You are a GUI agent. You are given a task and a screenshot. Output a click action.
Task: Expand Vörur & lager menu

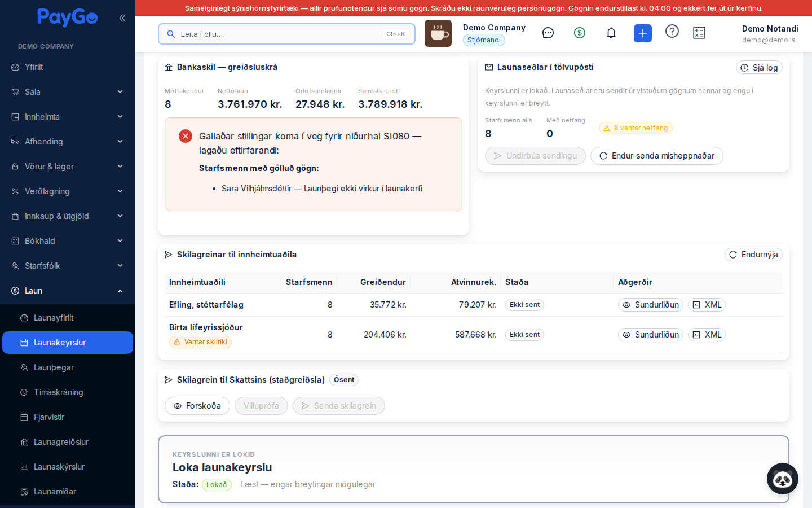[x=68, y=167]
